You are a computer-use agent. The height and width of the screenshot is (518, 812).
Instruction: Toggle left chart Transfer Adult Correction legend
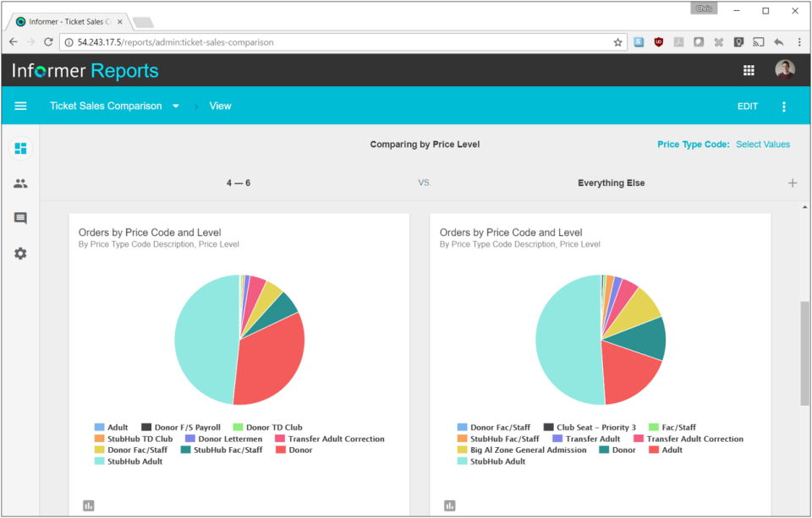[x=330, y=439]
